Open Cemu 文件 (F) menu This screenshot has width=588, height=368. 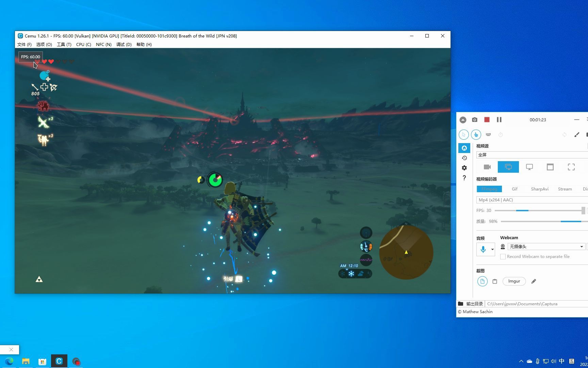pyautogui.click(x=24, y=44)
